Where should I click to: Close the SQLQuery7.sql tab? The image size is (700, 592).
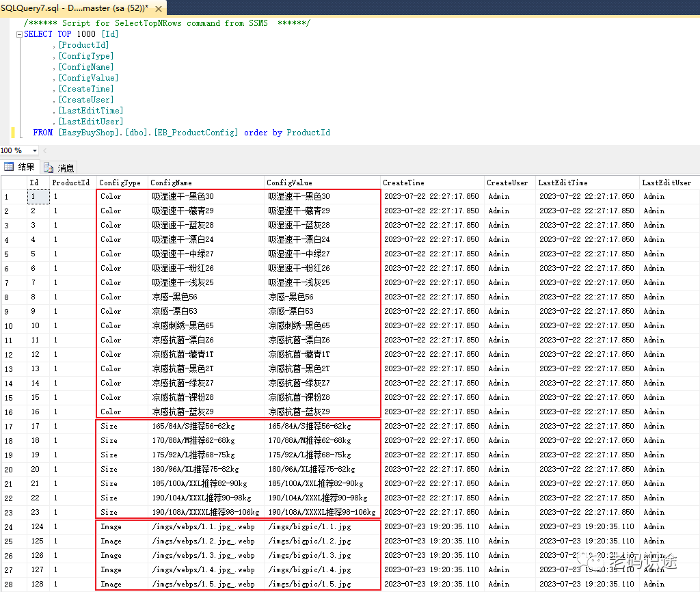point(159,8)
